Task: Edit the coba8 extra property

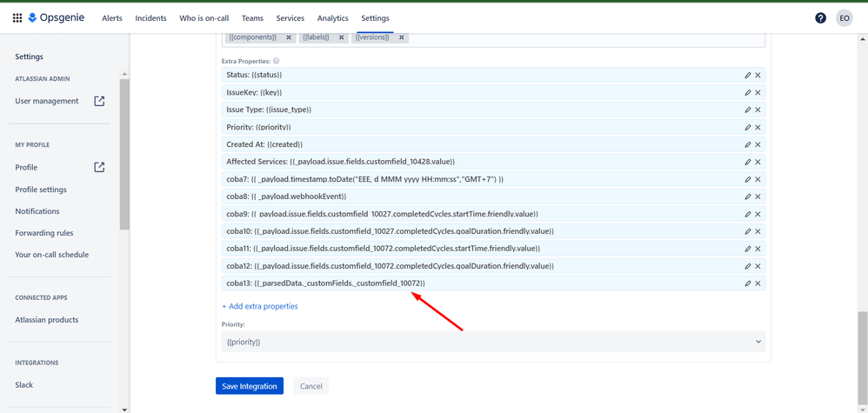Action: [x=748, y=197]
